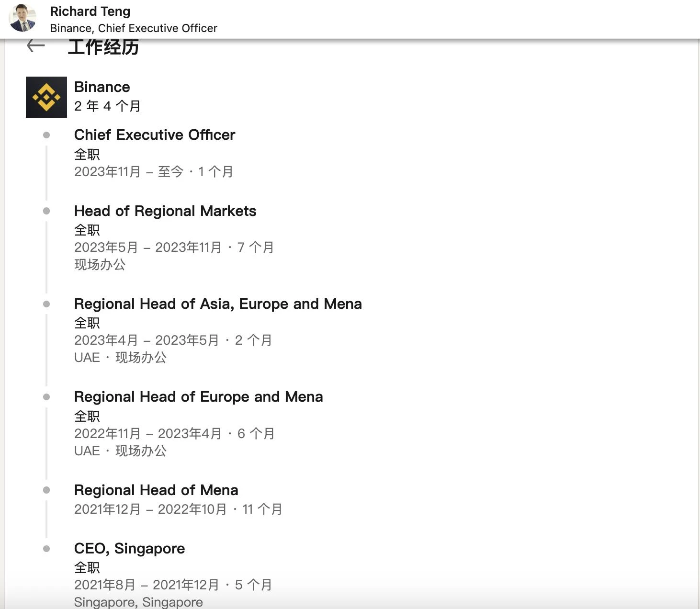This screenshot has width=700, height=609.
Task: Select the timeline dot beside Chief Executive Officer
Action: tap(46, 135)
